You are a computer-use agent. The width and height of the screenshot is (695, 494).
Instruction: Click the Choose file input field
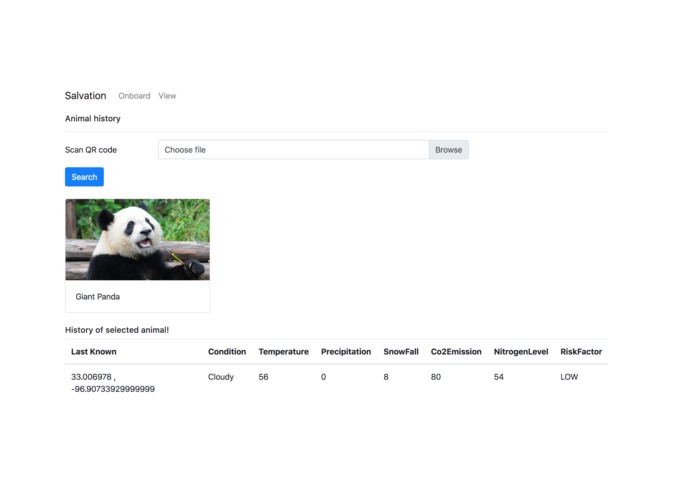[x=293, y=150]
